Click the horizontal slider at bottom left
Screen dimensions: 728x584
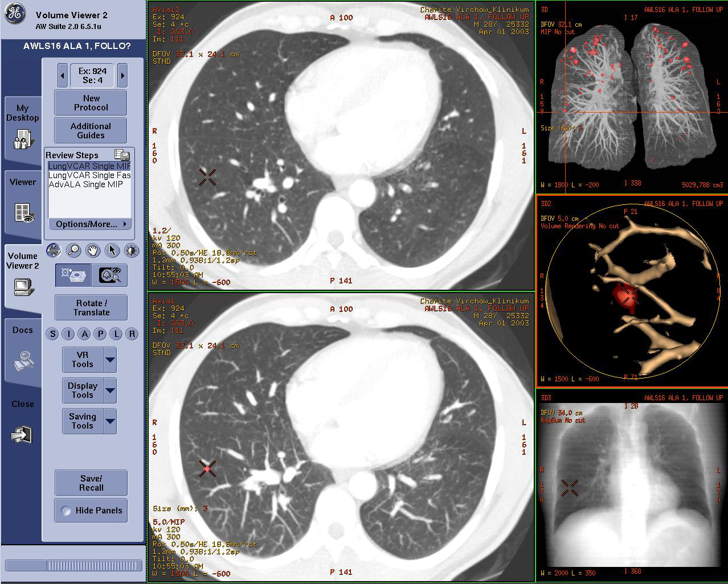[x=73, y=565]
